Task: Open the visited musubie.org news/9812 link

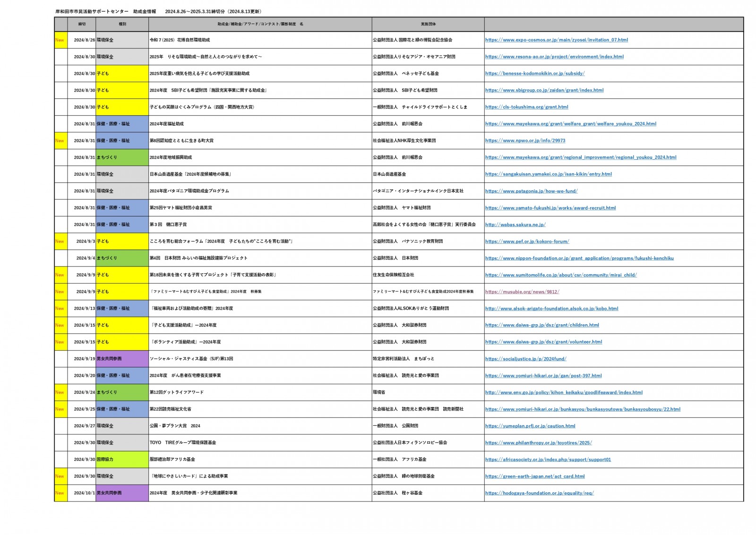Action: tap(522, 292)
